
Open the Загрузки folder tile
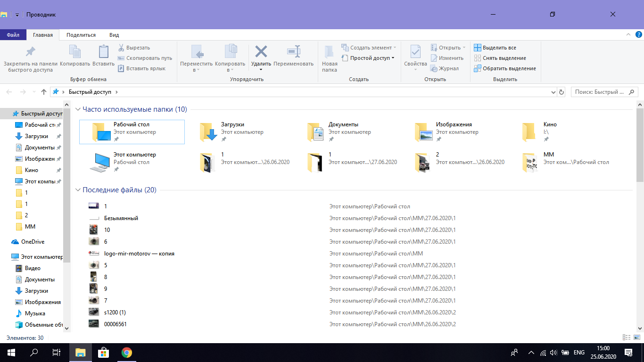pos(239,132)
